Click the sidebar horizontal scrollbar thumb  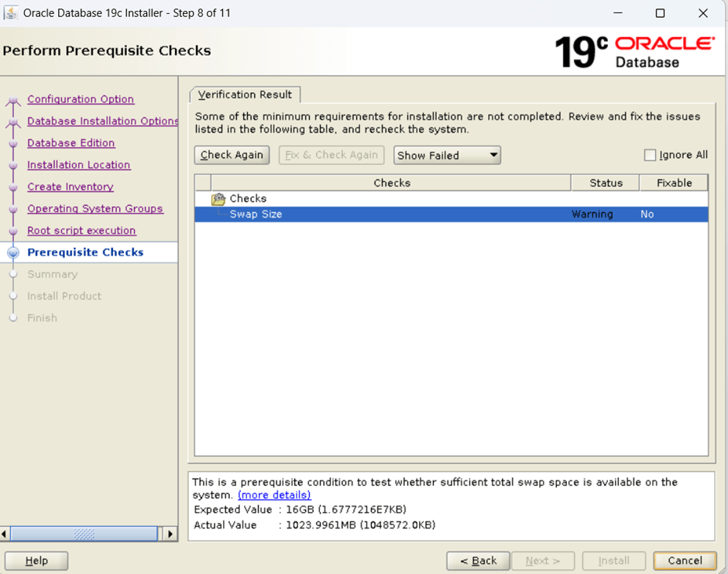point(84,534)
